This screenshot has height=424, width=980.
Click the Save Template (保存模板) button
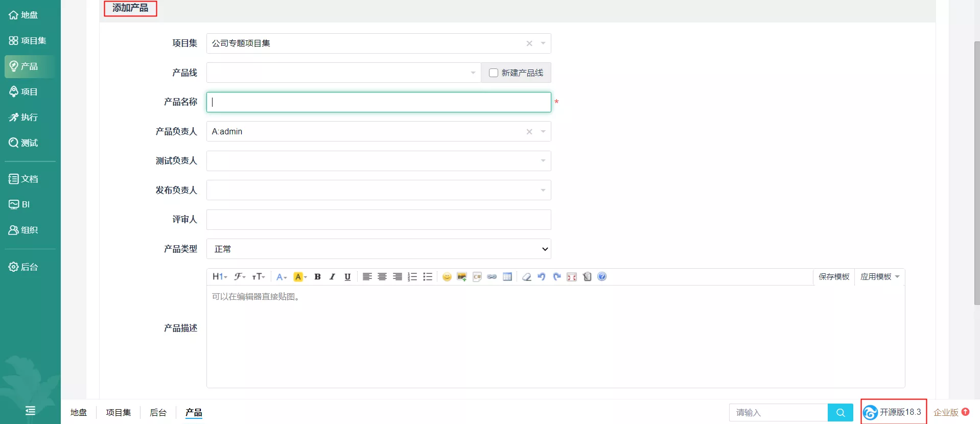click(x=834, y=276)
